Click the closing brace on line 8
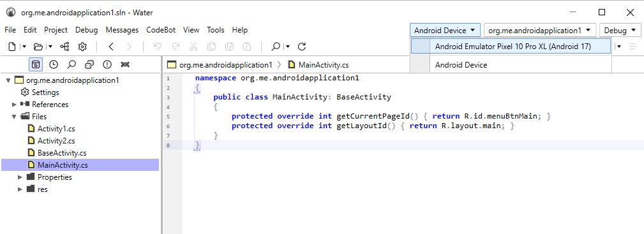The image size is (644, 234). [x=197, y=145]
